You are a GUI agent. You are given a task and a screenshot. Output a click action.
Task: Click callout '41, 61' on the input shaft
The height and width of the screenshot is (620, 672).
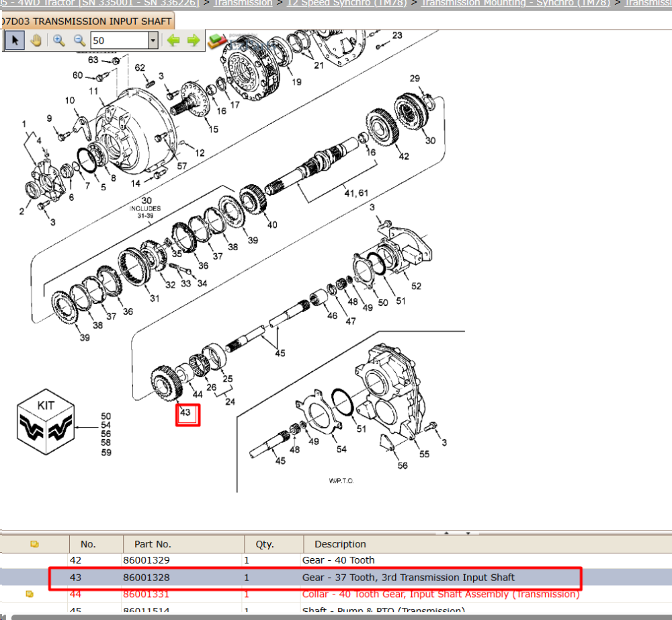356,194
